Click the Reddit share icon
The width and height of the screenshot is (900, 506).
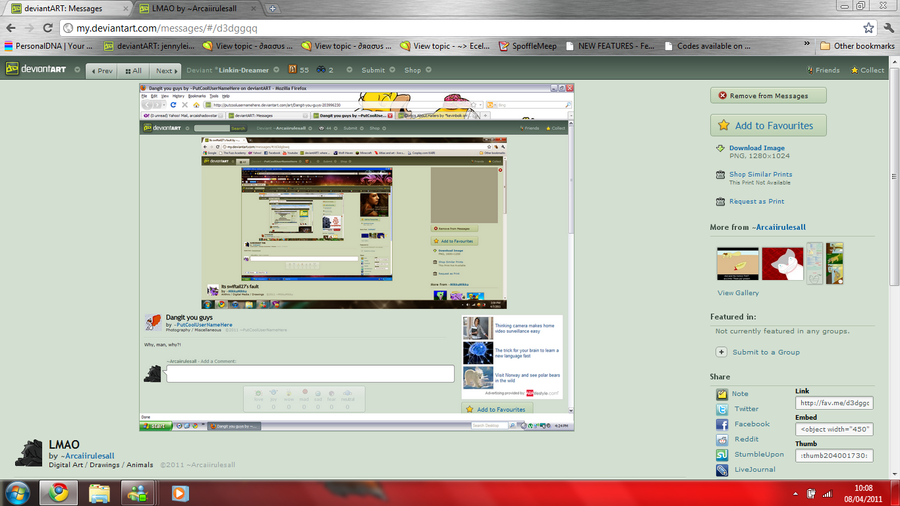(x=721, y=439)
